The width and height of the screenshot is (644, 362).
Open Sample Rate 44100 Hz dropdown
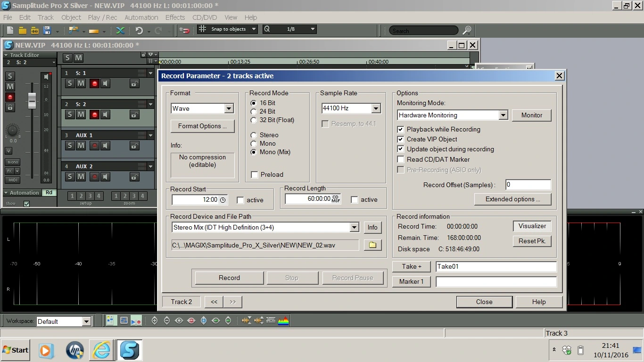tap(376, 108)
